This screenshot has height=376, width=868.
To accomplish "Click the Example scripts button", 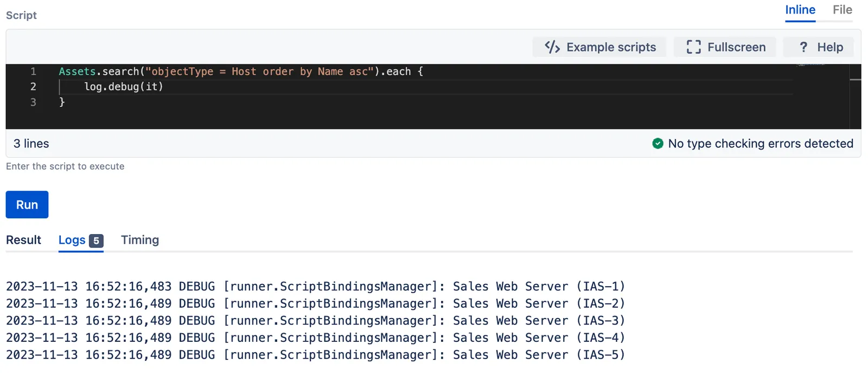I will click(x=601, y=47).
